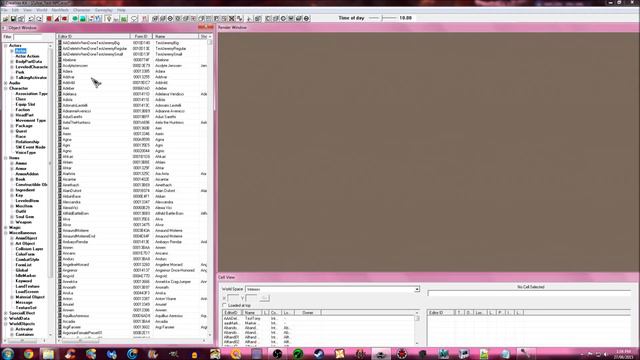Select the Outfit tree item
Viewport: 640px width, 360px height.
21,211
